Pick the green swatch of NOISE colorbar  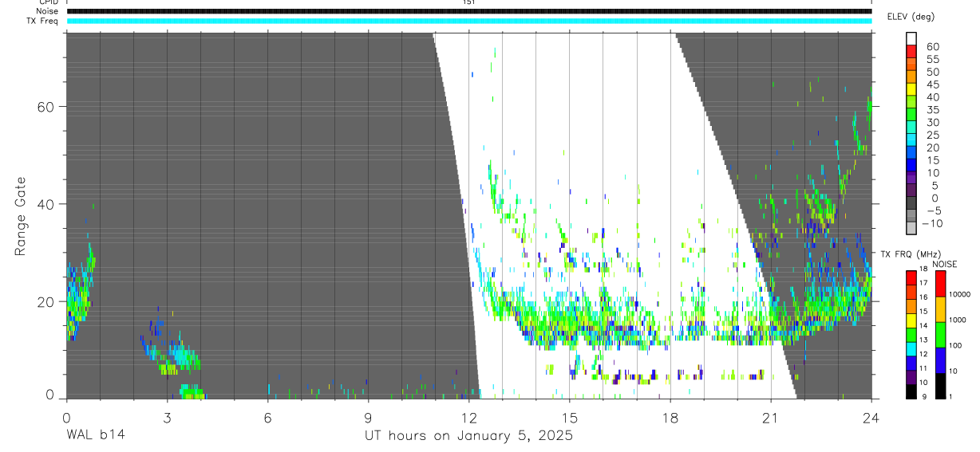tap(940, 334)
